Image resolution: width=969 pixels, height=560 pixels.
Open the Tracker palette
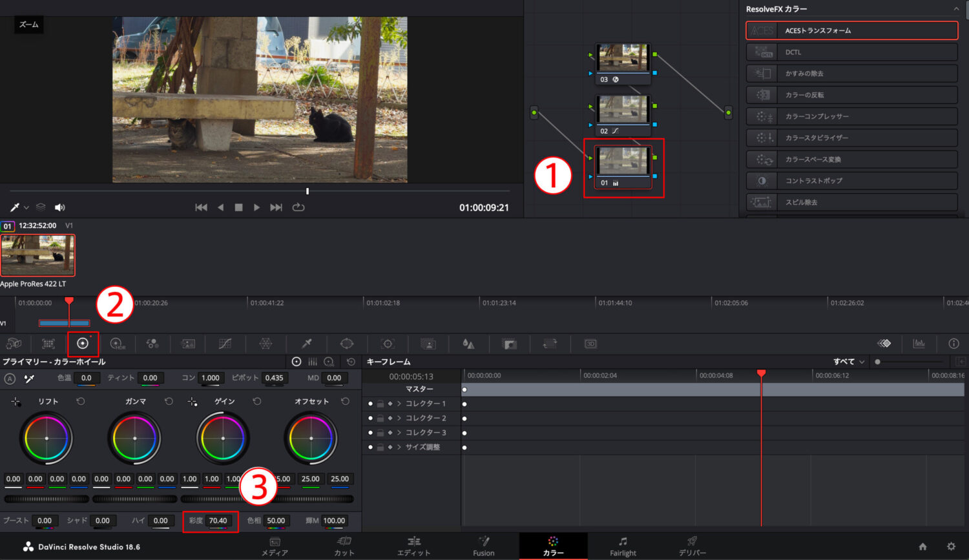coord(388,344)
